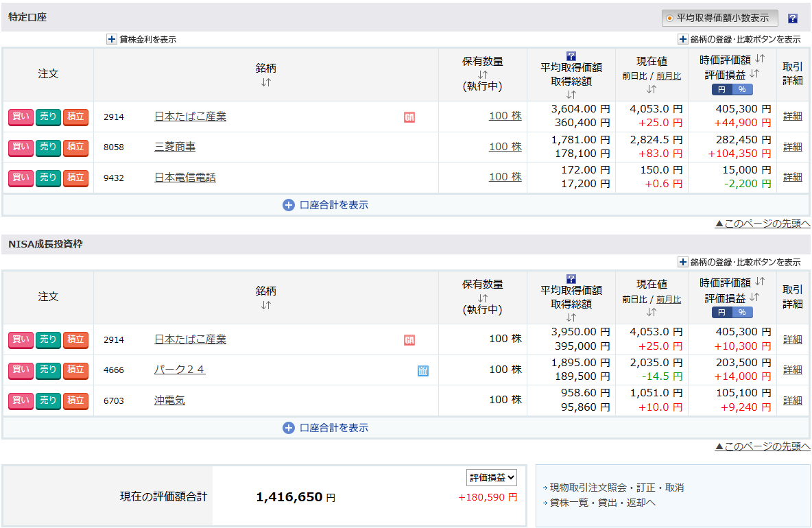Image resolution: width=812 pixels, height=528 pixels.
Task: Switch NISA 評価損益 display to 円
Action: [721, 313]
